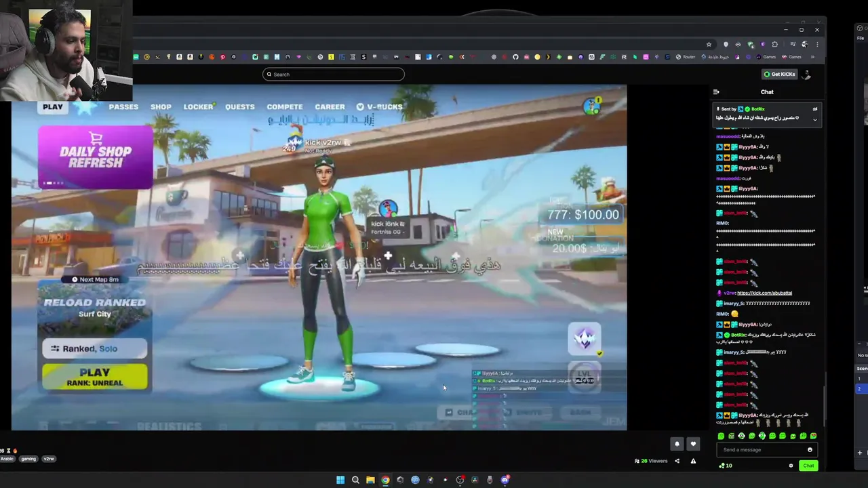Open the SHOP tab in Fortnite menu
Image resolution: width=868 pixels, height=488 pixels.
tap(161, 107)
